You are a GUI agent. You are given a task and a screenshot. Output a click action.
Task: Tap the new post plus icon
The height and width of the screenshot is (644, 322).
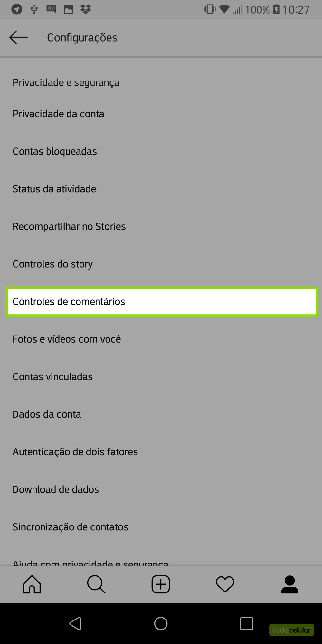(161, 584)
